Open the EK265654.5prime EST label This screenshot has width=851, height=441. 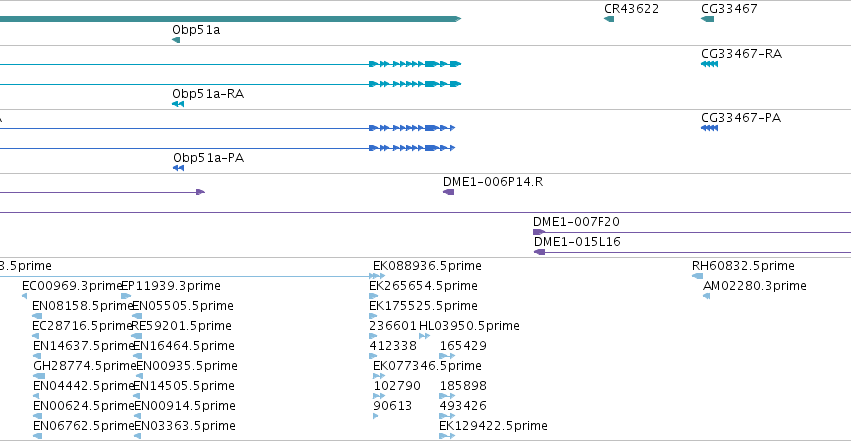(423, 286)
